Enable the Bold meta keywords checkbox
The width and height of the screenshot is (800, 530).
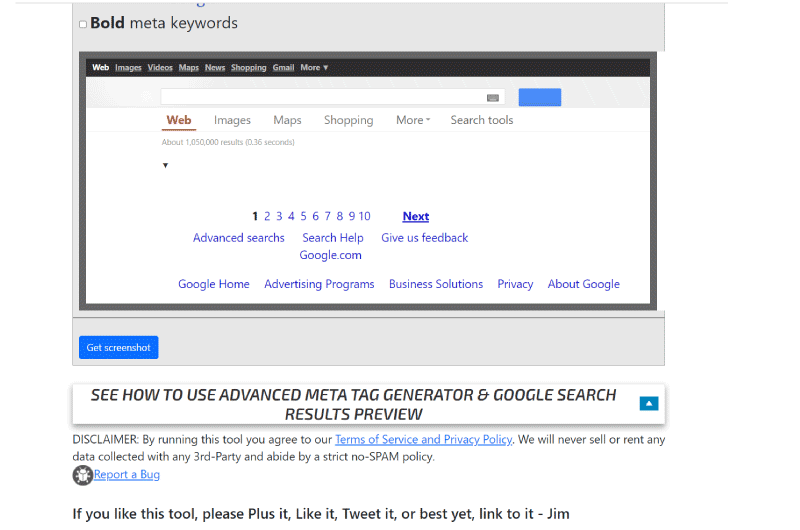coord(83,24)
